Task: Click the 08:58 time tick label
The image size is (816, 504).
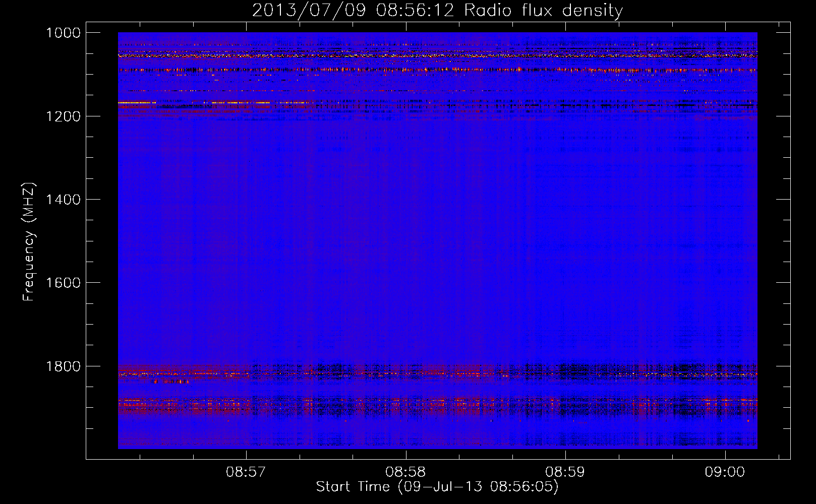Action: (x=405, y=472)
